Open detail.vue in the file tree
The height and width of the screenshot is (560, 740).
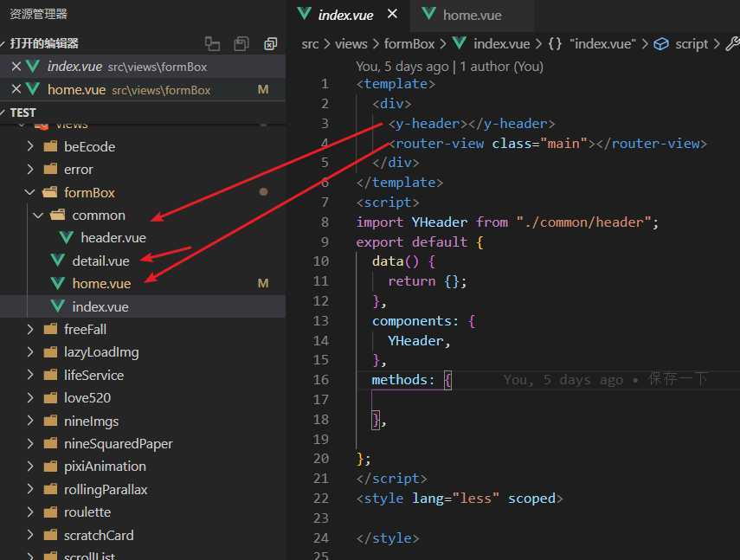(x=100, y=261)
